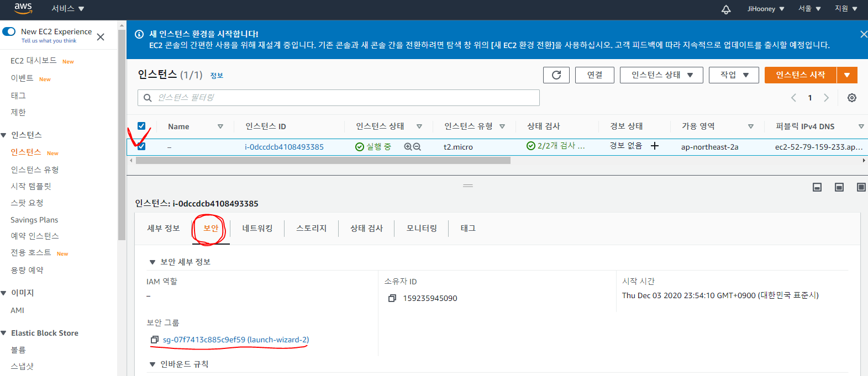Open the AWS home logo
Screen dimensions: 868x376
pyautogui.click(x=23, y=8)
